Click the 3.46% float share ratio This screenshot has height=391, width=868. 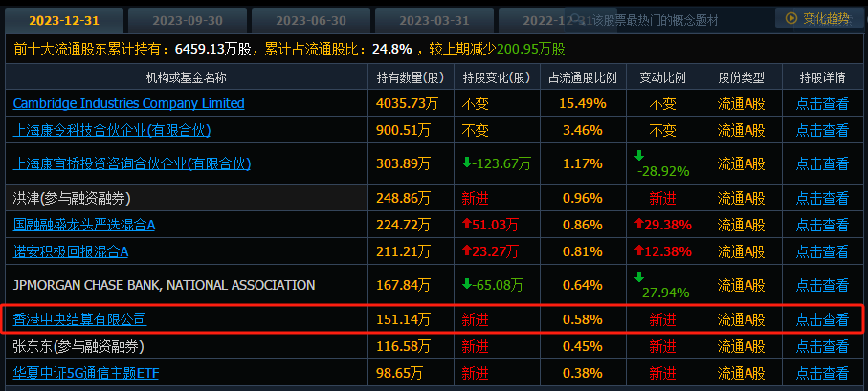[x=583, y=131]
